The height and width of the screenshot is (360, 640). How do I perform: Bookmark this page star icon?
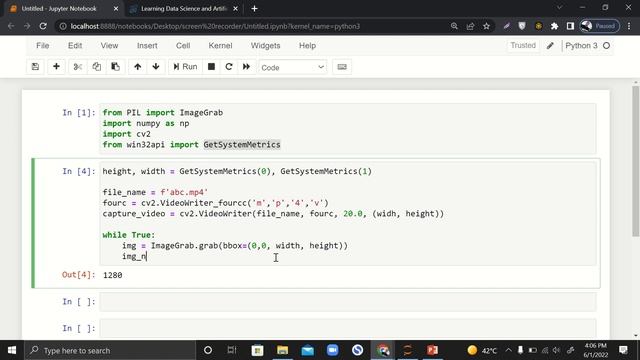pyautogui.click(x=486, y=26)
